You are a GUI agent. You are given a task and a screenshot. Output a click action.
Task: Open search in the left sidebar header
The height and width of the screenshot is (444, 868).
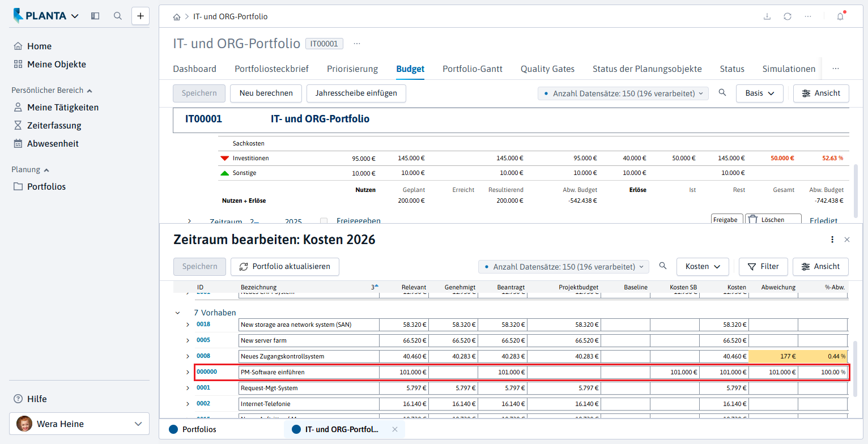(118, 16)
